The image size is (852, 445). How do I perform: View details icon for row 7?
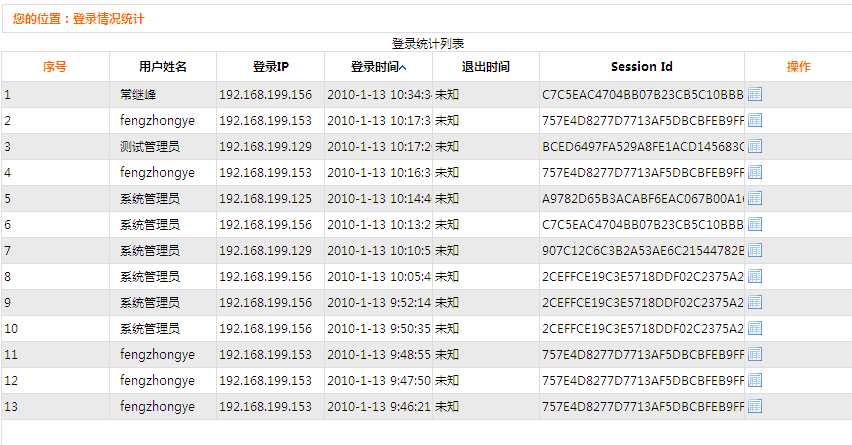click(755, 251)
